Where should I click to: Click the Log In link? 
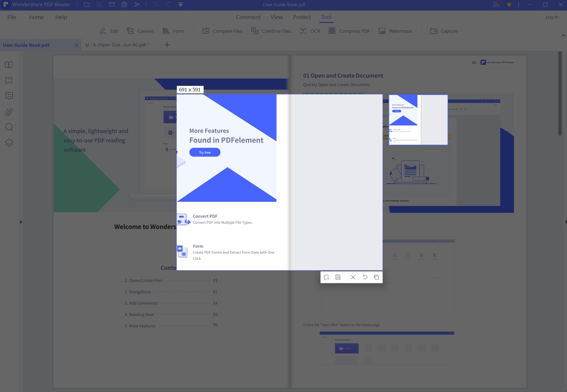(x=552, y=17)
